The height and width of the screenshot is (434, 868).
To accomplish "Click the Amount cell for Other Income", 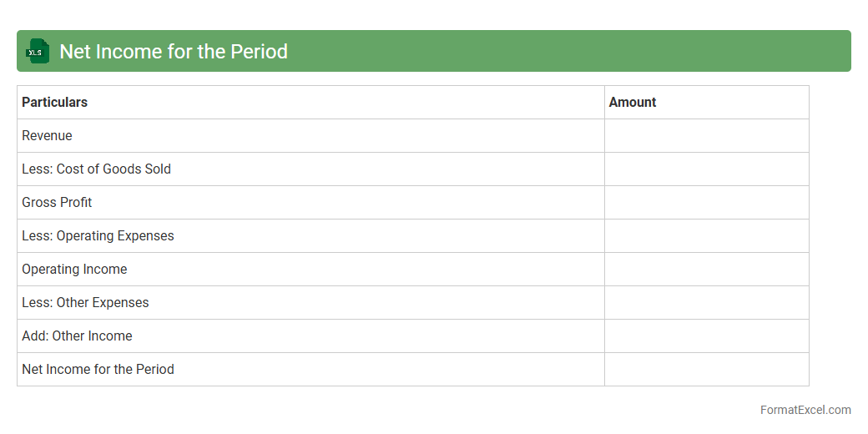I will point(706,336).
